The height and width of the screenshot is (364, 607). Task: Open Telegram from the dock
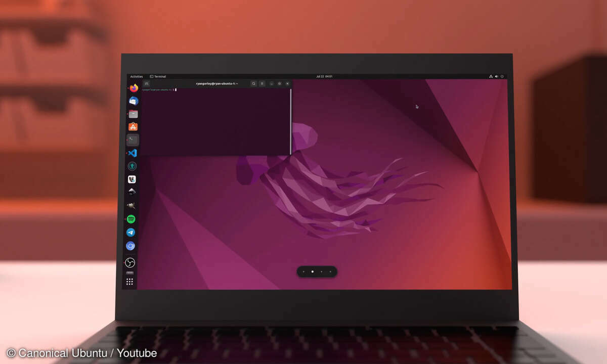click(x=131, y=233)
